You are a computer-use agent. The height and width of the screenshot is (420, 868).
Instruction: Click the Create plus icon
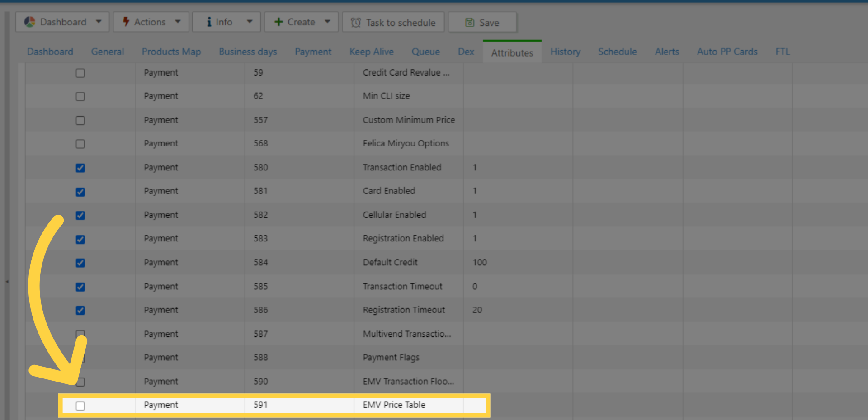tap(278, 22)
